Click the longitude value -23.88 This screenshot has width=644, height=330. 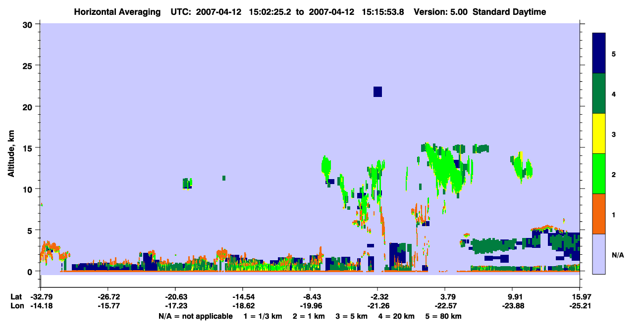[x=512, y=306]
